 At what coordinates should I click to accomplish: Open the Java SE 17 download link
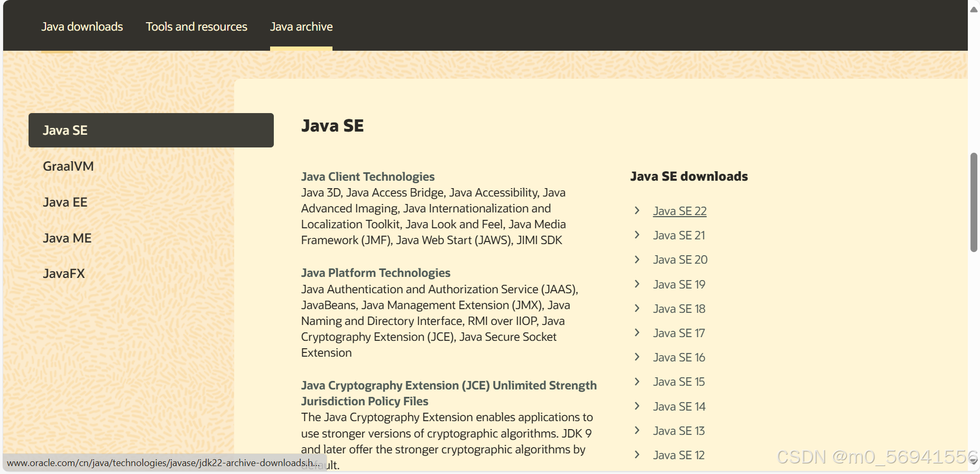679,333
